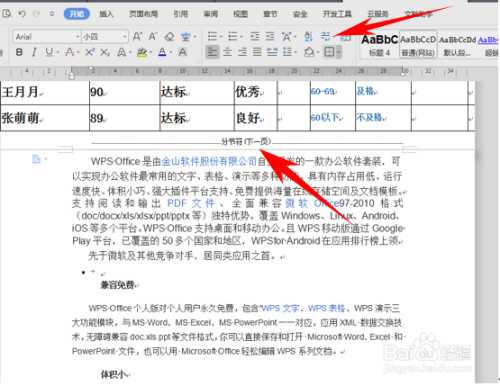This screenshot has height=386, width=500.
Task: Expand the line spacing dropdown arrow
Action: point(296,52)
